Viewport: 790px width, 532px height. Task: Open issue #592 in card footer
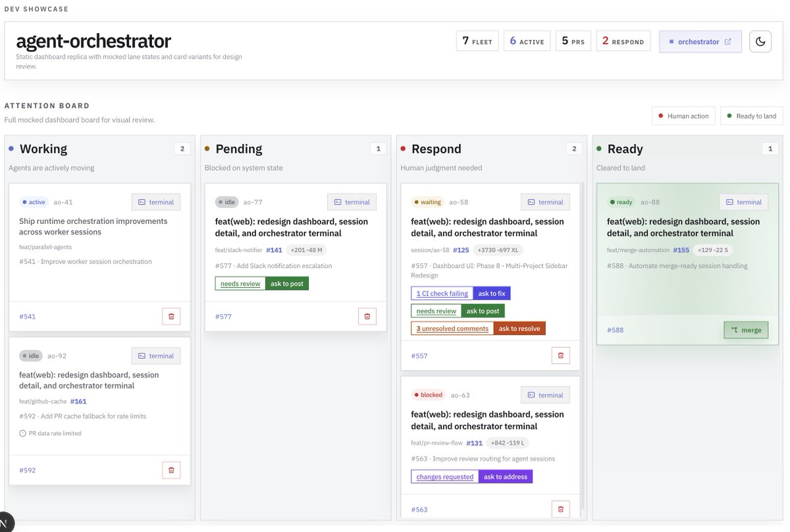click(x=28, y=471)
